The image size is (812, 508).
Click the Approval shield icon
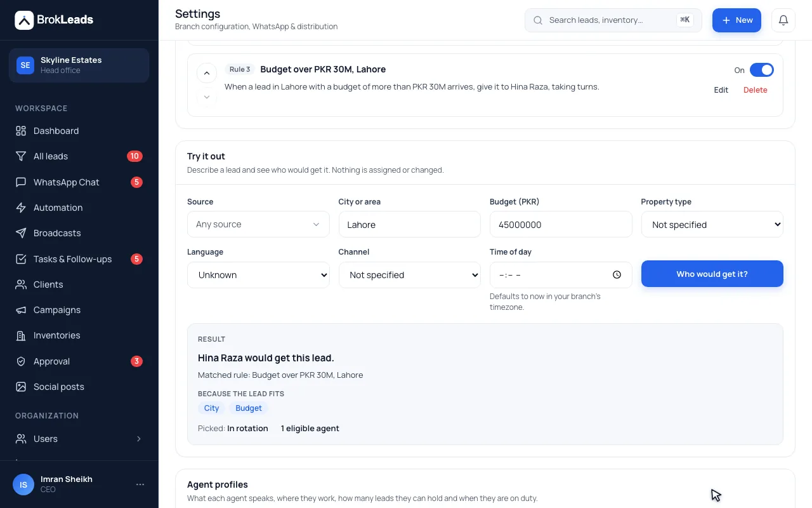pos(21,361)
